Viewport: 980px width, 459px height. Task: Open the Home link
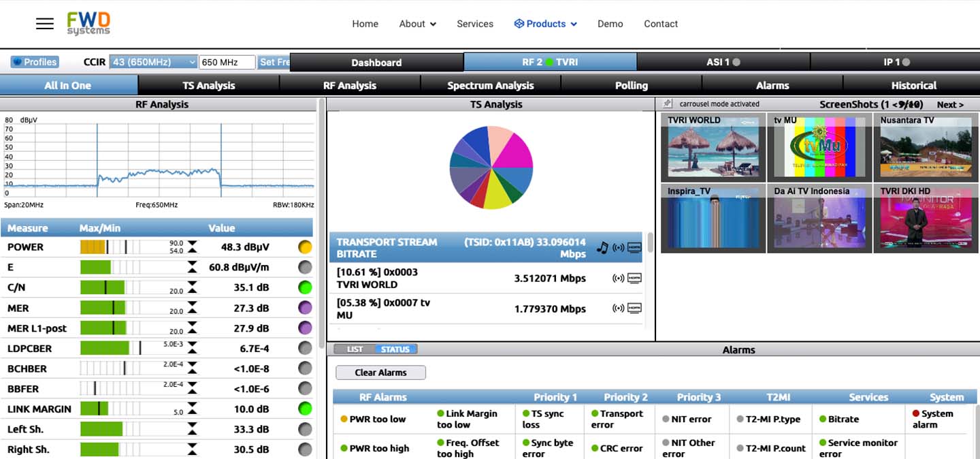(365, 24)
